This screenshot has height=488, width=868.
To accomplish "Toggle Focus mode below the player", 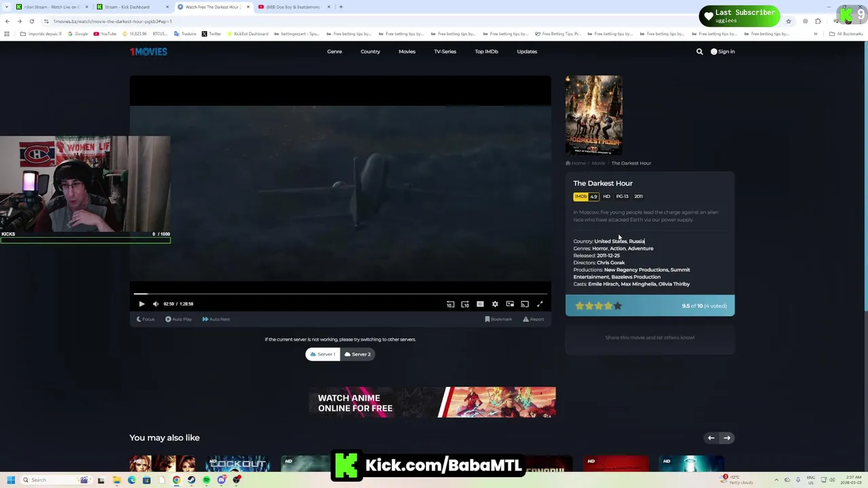I will (x=146, y=319).
